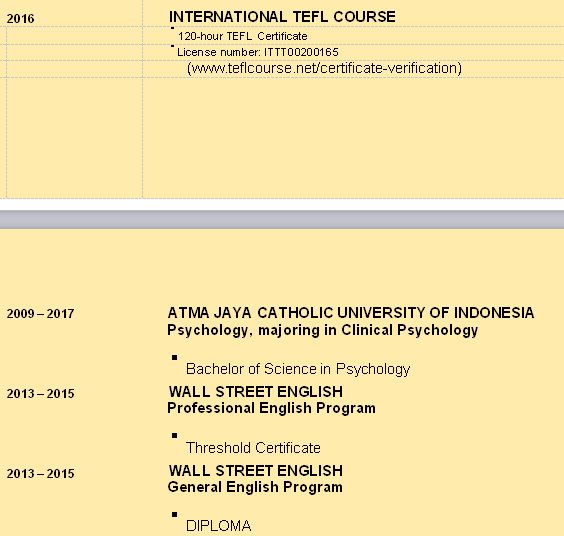Open the teflcourse.net certificate-verification link
This screenshot has width=564, height=536.
pyautogui.click(x=324, y=68)
